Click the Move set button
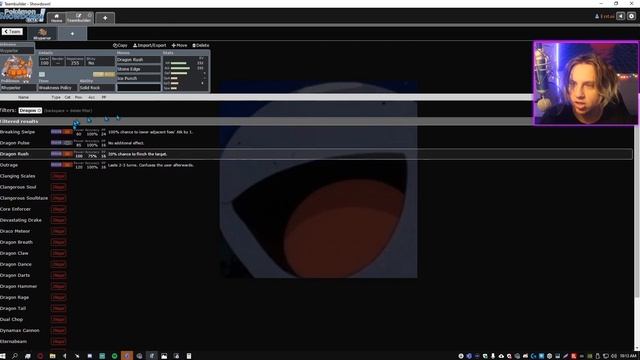 pos(179,45)
